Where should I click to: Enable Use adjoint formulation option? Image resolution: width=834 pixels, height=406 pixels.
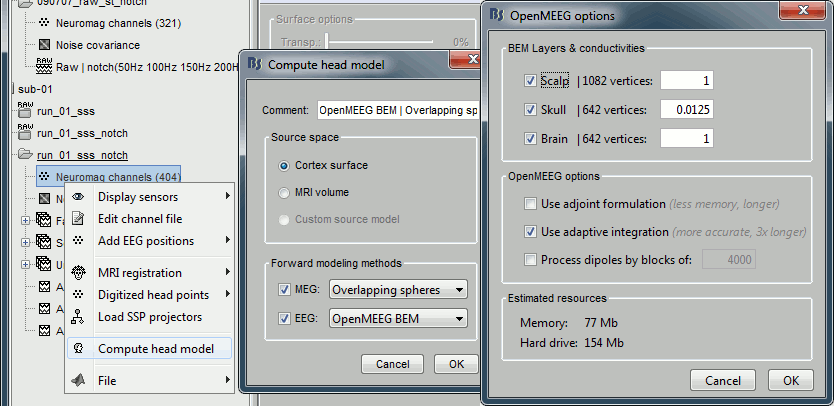(530, 204)
